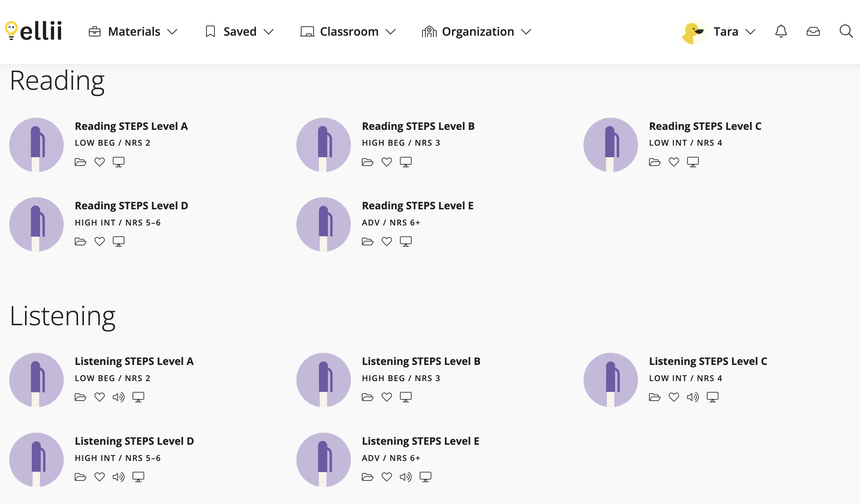The image size is (860, 504).
Task: Favorite Reading STEPS Level C with heart
Action: [x=674, y=162]
